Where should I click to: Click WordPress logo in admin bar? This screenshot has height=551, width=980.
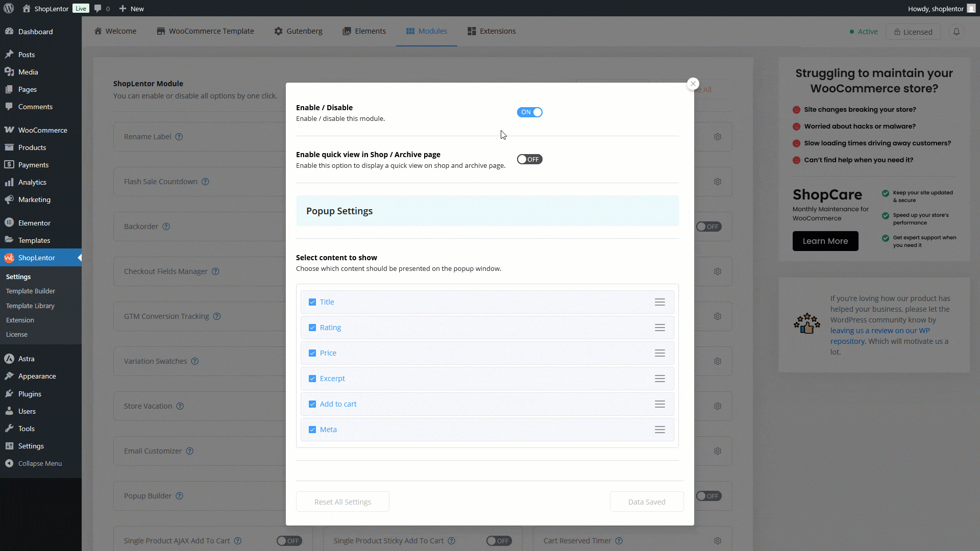9,9
